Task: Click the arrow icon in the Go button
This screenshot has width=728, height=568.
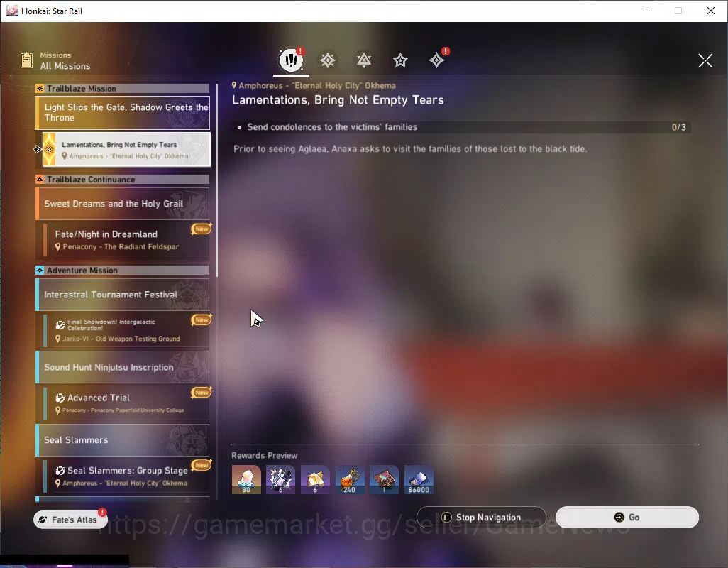Action: pos(619,518)
